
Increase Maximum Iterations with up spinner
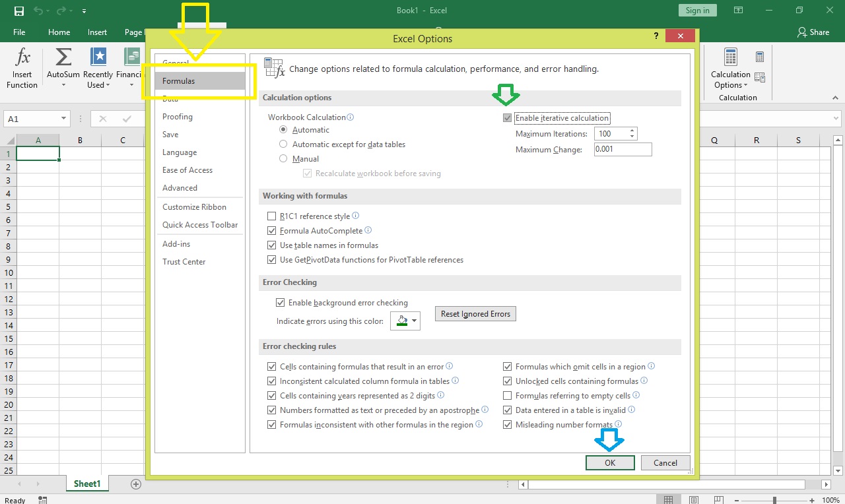pyautogui.click(x=632, y=130)
